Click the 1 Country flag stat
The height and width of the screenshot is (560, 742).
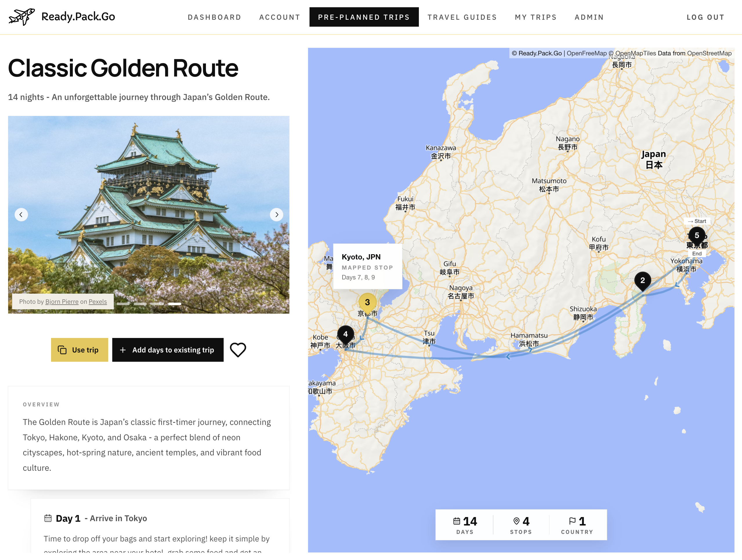click(x=577, y=525)
